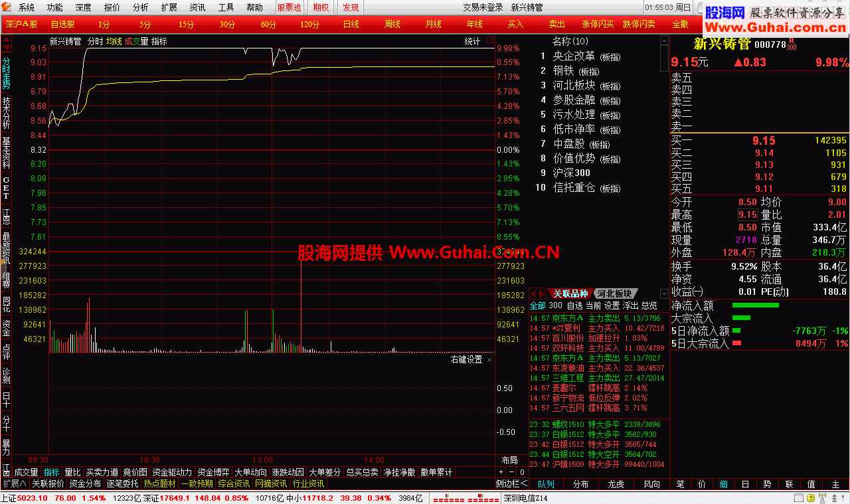850x504 pixels.
Task: Switch to the 河北板块 tab
Action: coord(614,294)
